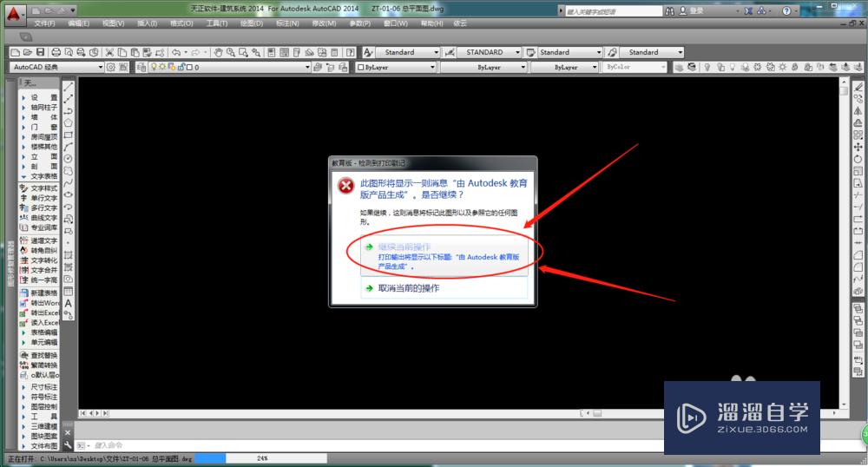
Task: Choose 继续当前操作 in the dialog
Action: pyautogui.click(x=444, y=256)
